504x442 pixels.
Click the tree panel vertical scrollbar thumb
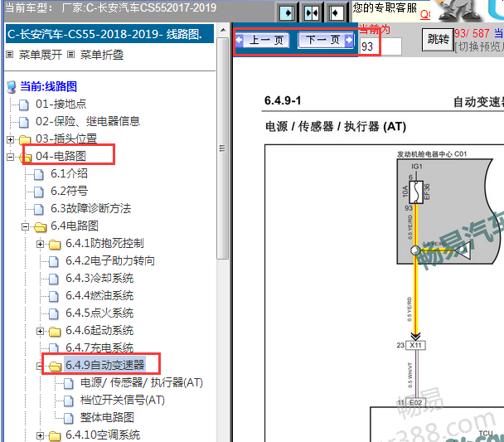[222, 148]
